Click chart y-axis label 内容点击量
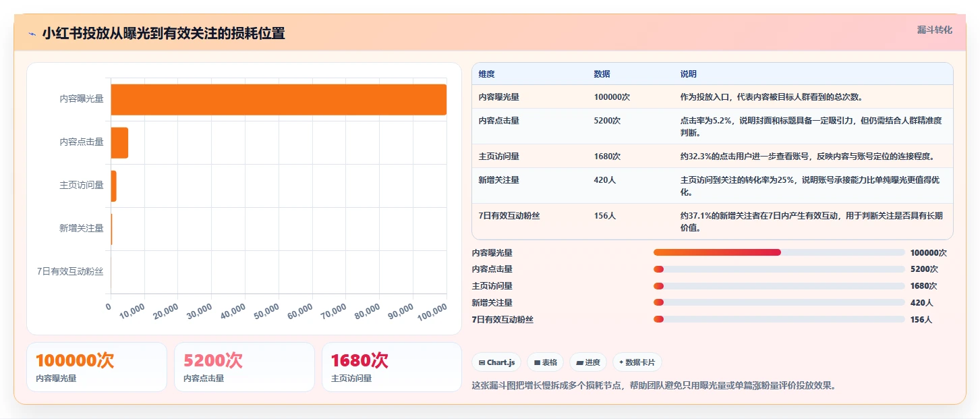980x419 pixels. pos(82,142)
